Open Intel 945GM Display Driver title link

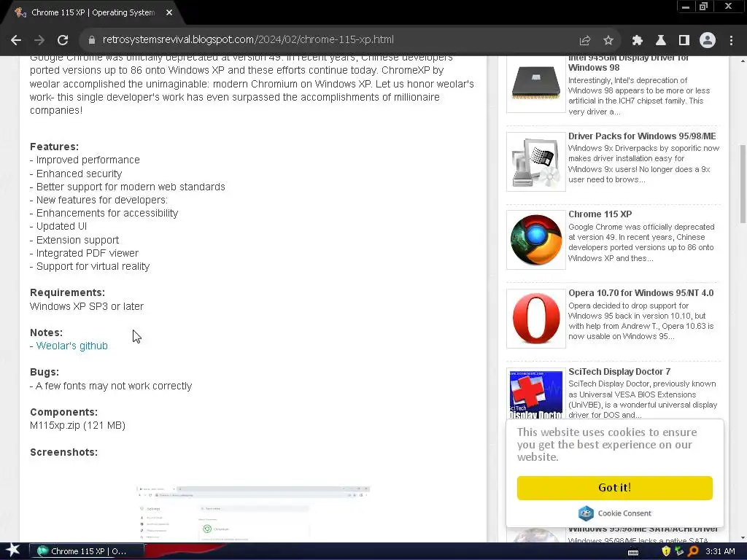pyautogui.click(x=628, y=63)
